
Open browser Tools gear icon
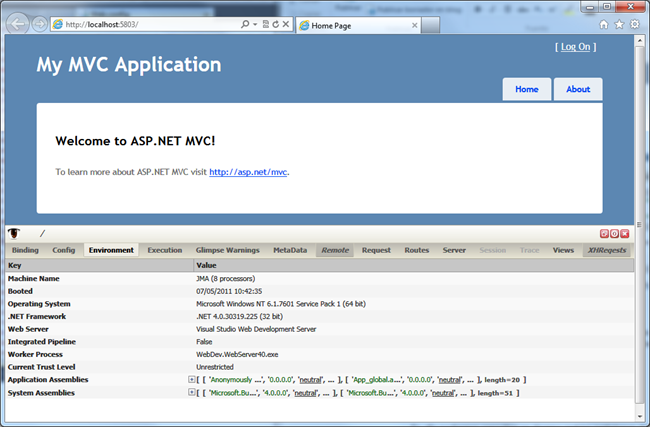(633, 23)
